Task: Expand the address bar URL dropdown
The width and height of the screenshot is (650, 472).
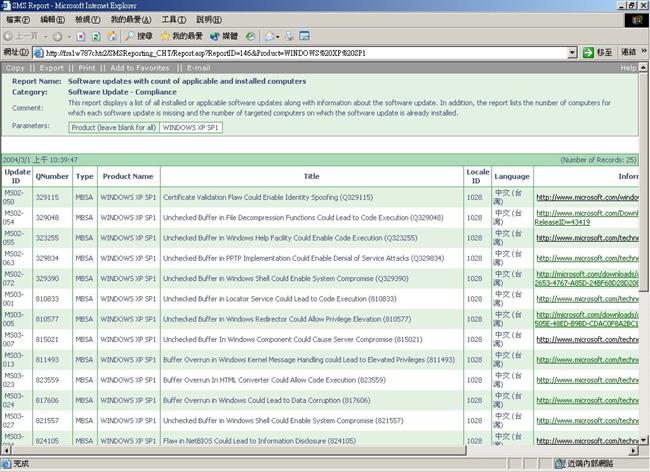Action: pyautogui.click(x=572, y=53)
